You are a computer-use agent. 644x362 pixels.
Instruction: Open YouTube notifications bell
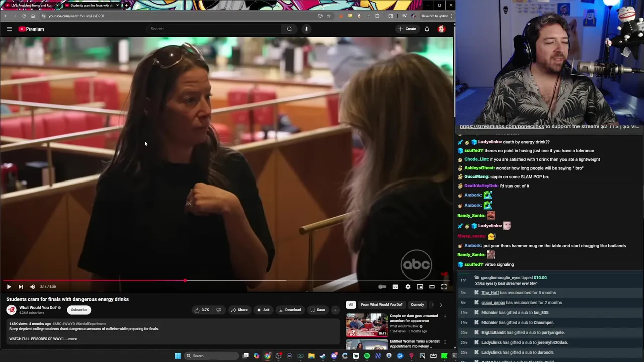(x=427, y=29)
